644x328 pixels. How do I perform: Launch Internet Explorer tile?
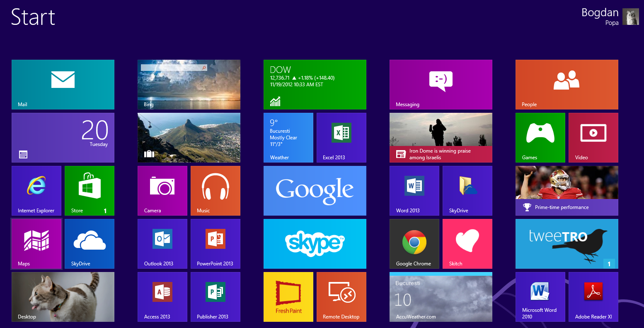[36, 191]
